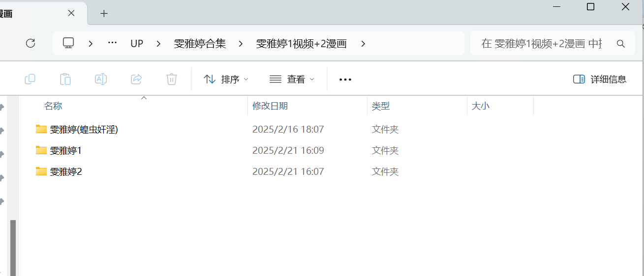
Task: Open the 排序 sort dropdown
Action: [226, 79]
